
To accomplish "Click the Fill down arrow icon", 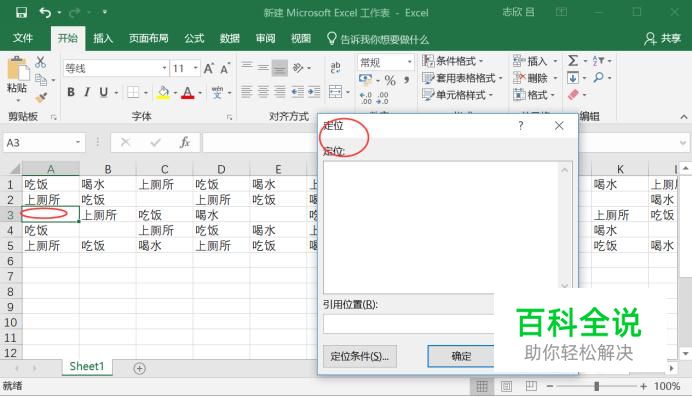I will point(573,78).
